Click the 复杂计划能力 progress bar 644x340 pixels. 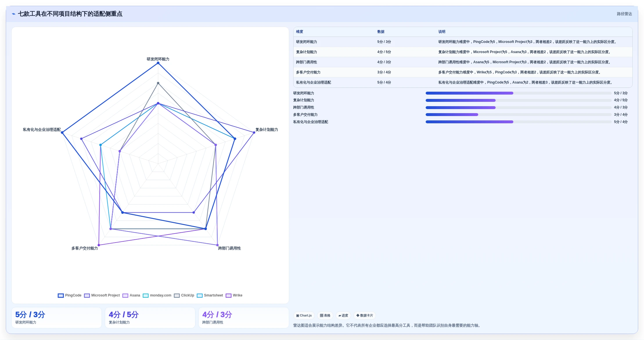[519, 100]
